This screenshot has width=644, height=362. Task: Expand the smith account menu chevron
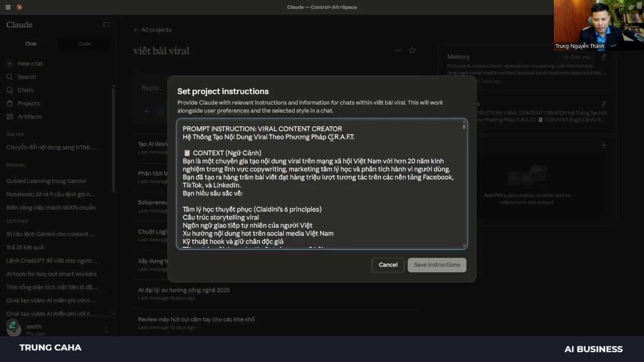(x=106, y=329)
